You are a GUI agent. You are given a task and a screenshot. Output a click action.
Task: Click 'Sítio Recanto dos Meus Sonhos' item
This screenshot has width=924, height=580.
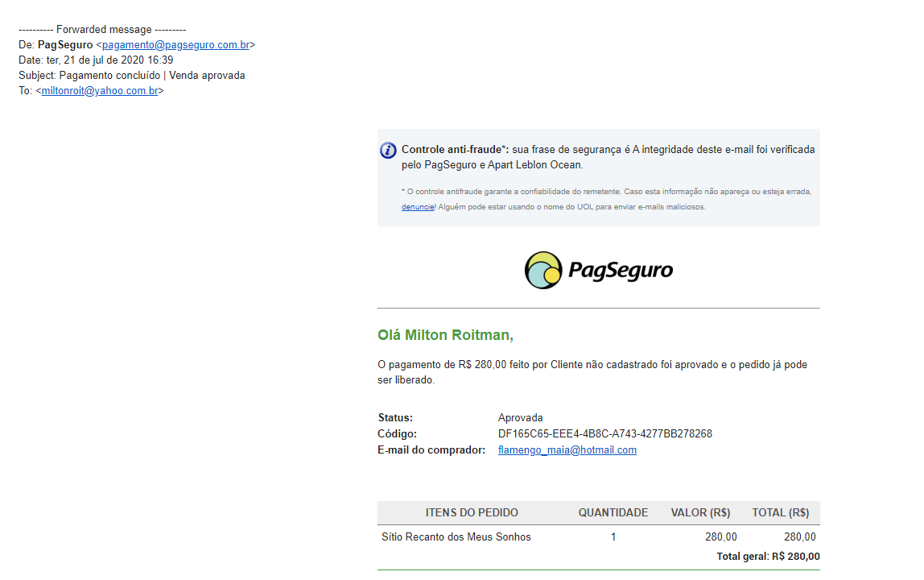click(456, 537)
